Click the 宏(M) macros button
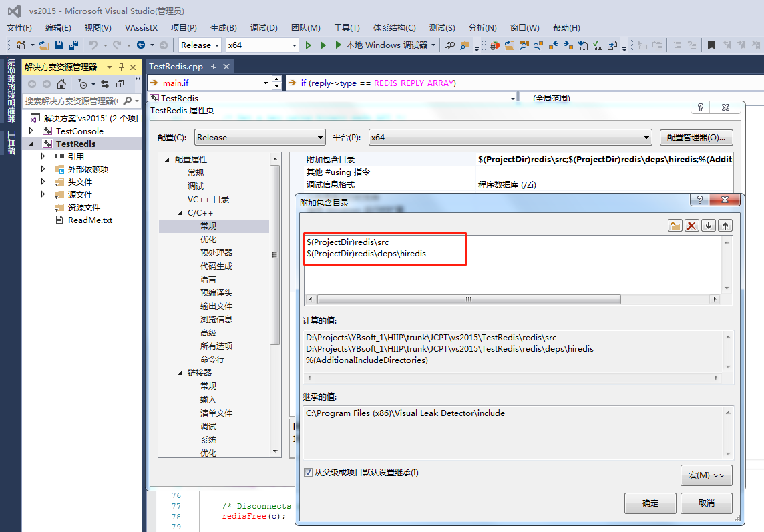The width and height of the screenshot is (764, 532). click(x=706, y=475)
